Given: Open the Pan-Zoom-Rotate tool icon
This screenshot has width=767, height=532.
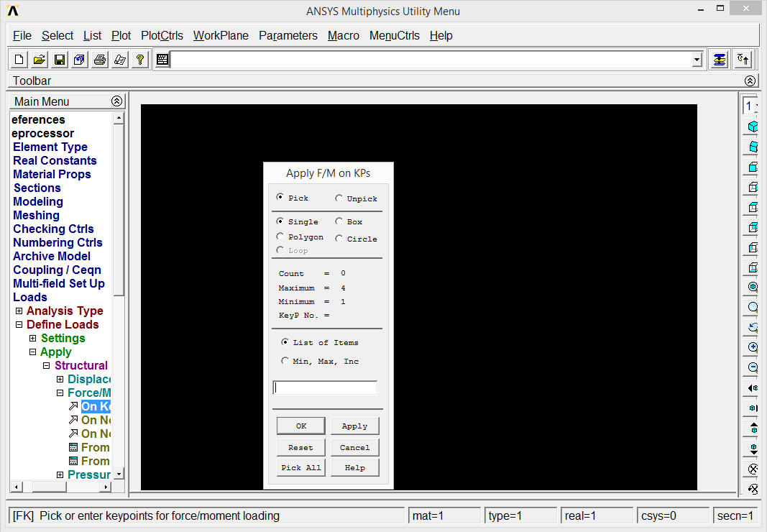Looking at the screenshot, I should [x=79, y=60].
